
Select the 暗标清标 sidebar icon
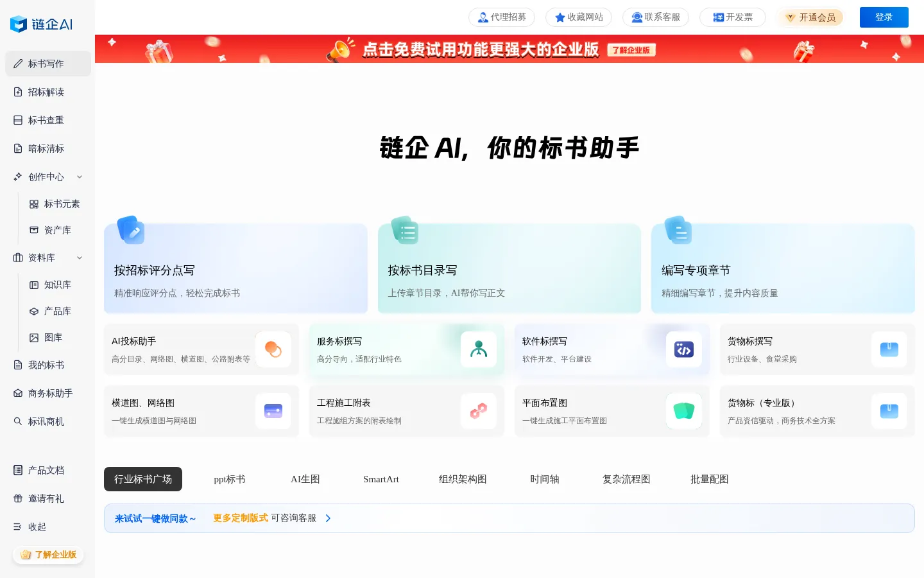pos(18,148)
